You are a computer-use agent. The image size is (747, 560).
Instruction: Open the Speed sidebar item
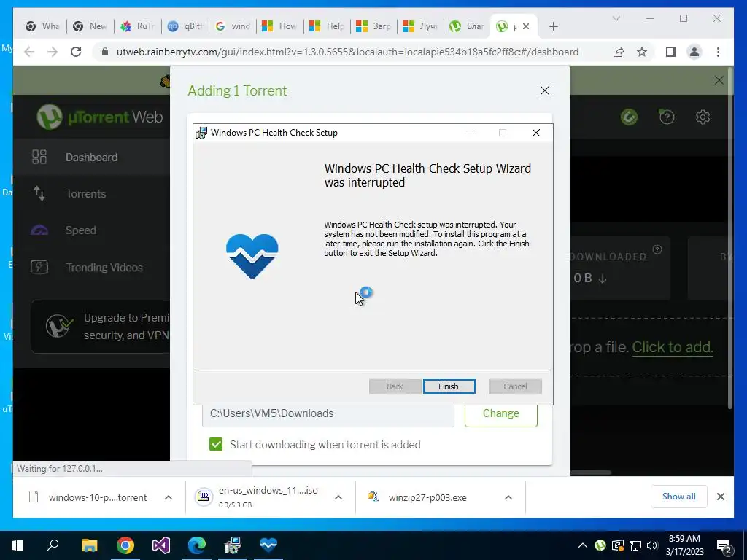pyautogui.click(x=91, y=230)
